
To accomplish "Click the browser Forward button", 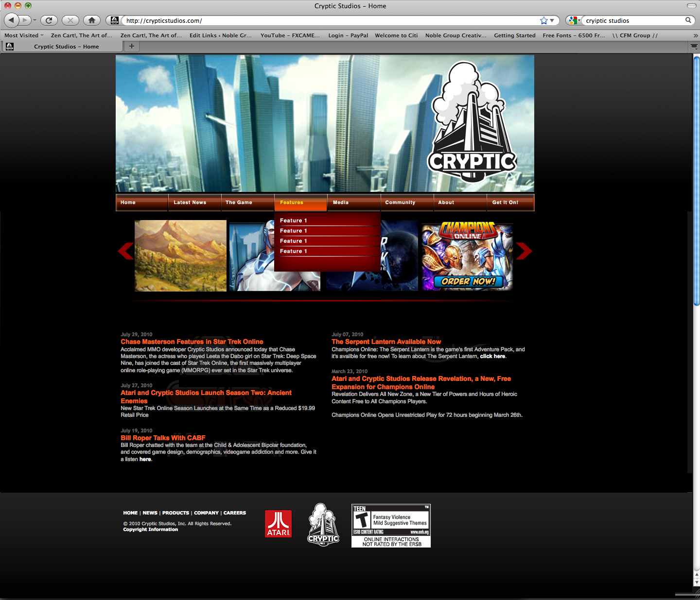I will 25,20.
